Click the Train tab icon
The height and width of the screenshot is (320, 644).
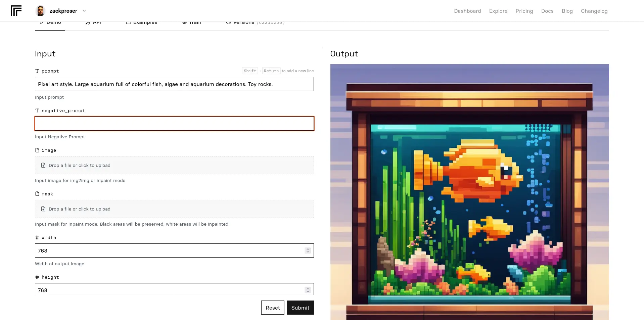pyautogui.click(x=184, y=23)
